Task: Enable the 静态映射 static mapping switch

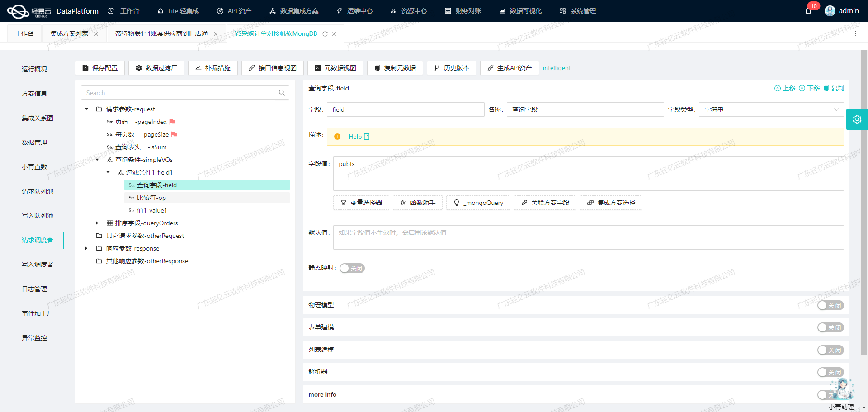Action: [352, 268]
